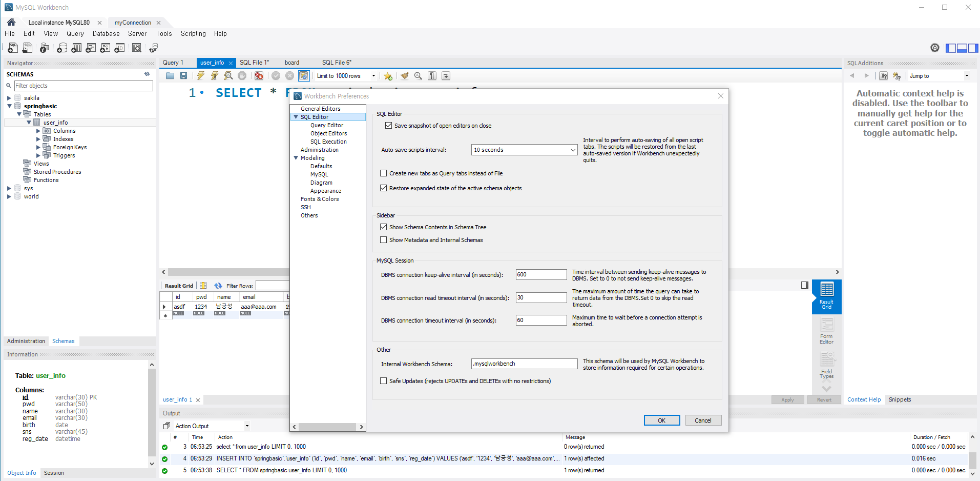Viewport: 980px width, 481px height.
Task: Toggle word wrap icon in editor toolbar
Action: [x=446, y=76]
